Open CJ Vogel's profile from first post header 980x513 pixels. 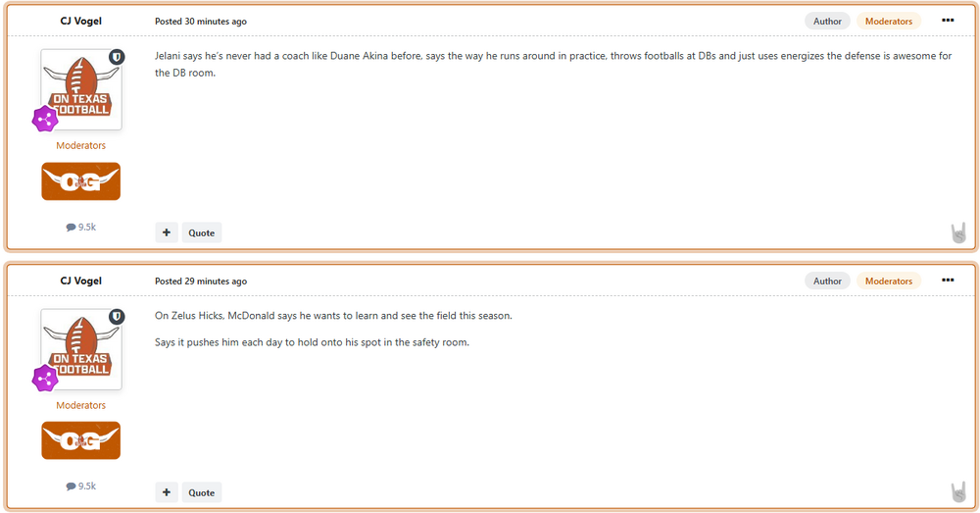point(80,21)
